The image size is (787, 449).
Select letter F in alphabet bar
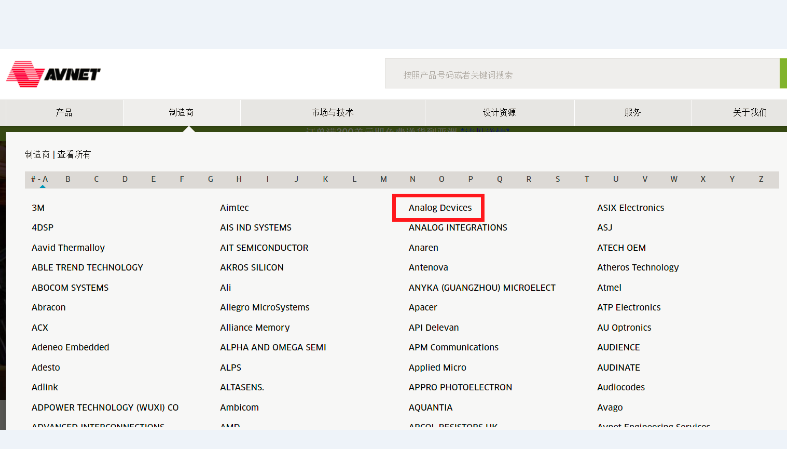point(182,179)
